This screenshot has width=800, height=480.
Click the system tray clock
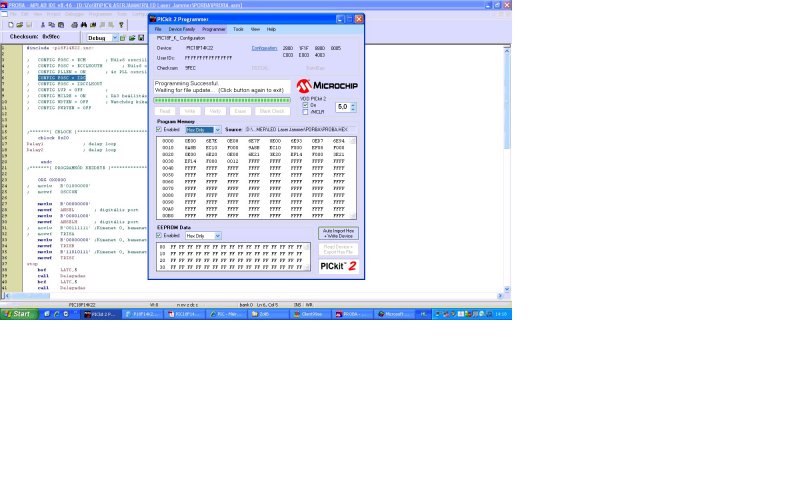coord(501,314)
